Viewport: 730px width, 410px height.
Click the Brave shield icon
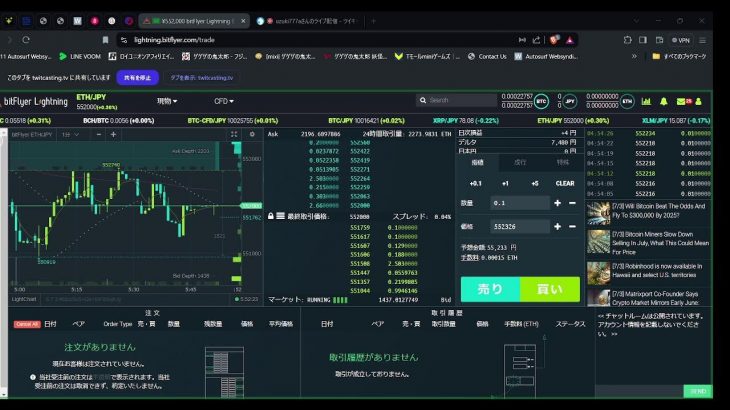554,40
